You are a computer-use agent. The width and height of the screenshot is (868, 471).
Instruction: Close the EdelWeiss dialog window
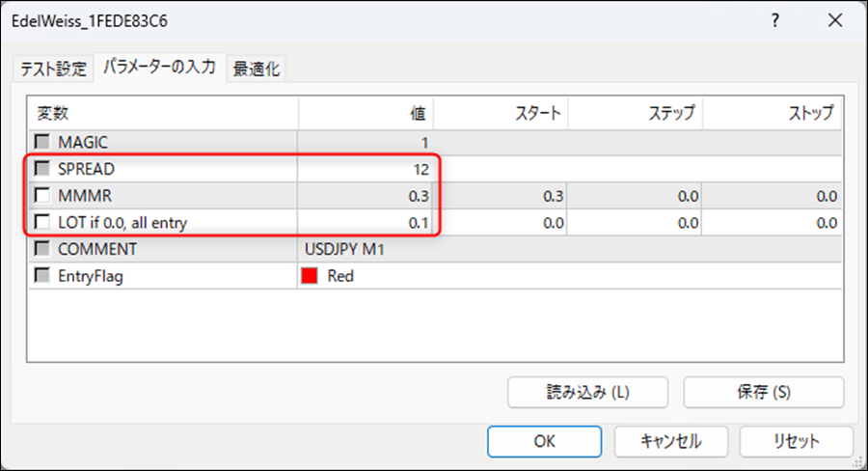coord(833,20)
